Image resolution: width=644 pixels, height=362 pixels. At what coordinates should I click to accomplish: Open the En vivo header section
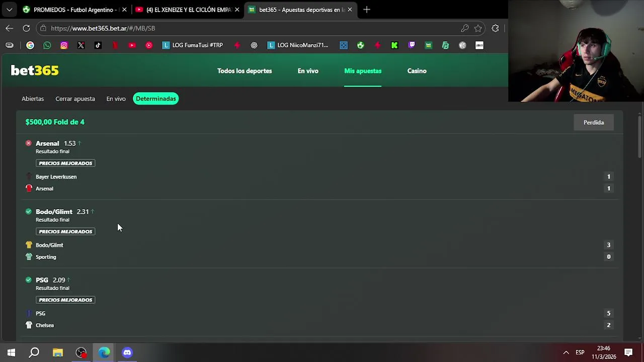(308, 71)
